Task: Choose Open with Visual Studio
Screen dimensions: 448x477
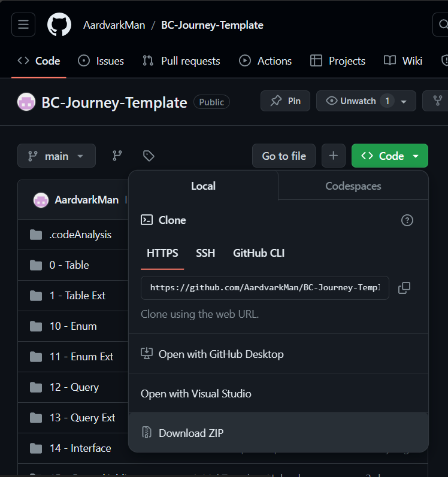Action: tap(278, 393)
